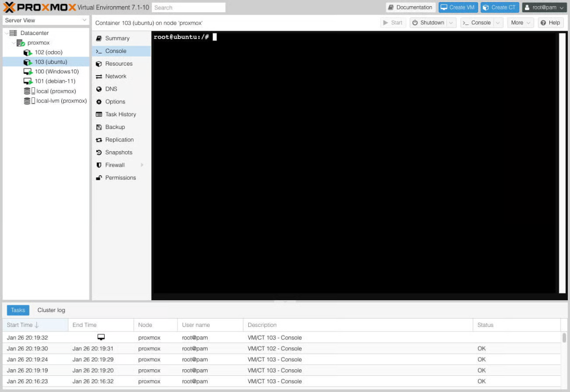Screen dimensions: 570x392
Task: Click the tasks list vertical scrollbar
Action: [564, 338]
